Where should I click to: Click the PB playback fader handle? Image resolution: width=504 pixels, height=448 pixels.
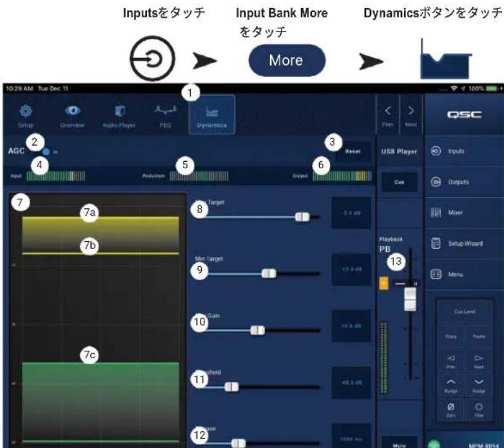point(410,299)
